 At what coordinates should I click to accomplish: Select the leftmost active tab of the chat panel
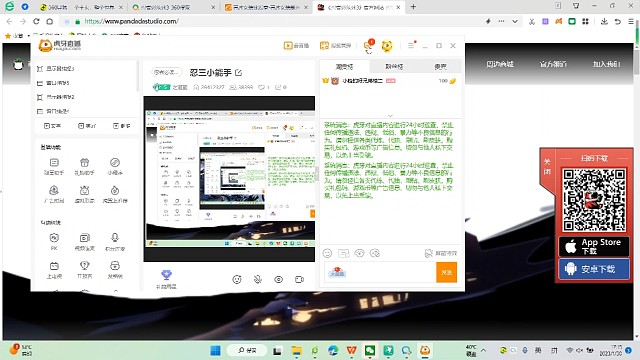pos(344,66)
